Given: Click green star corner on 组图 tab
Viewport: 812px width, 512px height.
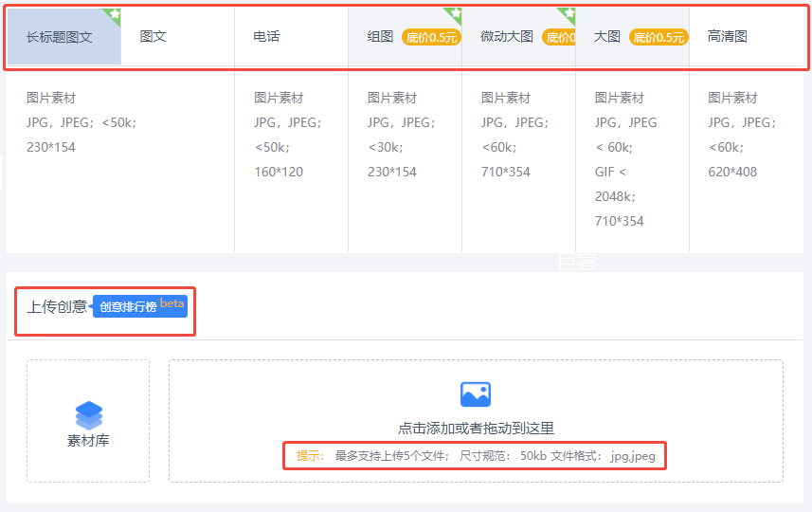Looking at the screenshot, I should click(x=455, y=14).
